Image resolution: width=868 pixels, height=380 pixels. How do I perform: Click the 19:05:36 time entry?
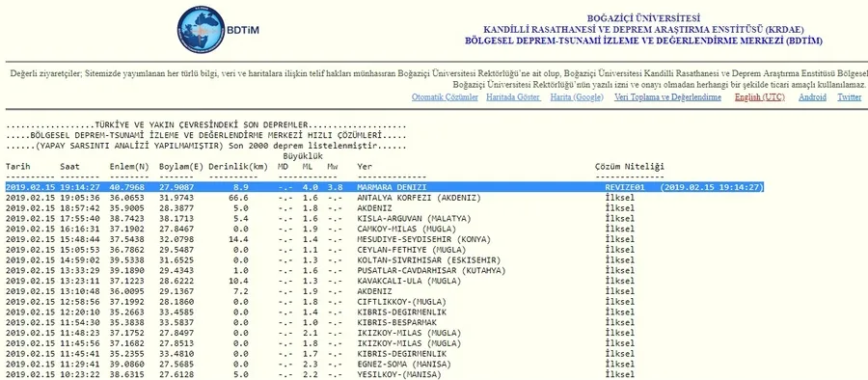pyautogui.click(x=80, y=198)
